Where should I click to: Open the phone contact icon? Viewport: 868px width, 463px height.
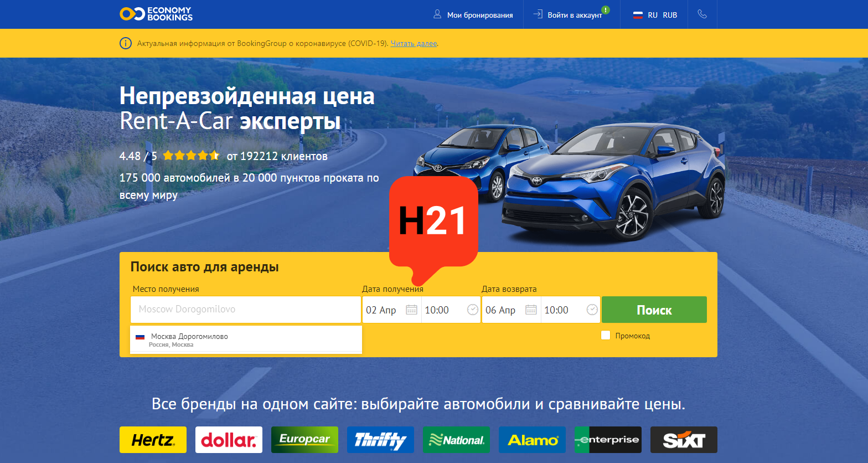pos(702,14)
